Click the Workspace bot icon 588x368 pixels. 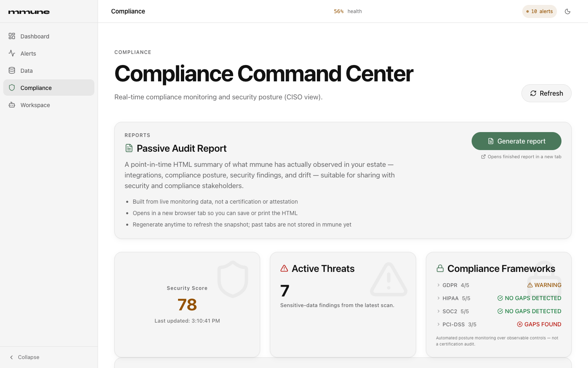click(x=12, y=105)
